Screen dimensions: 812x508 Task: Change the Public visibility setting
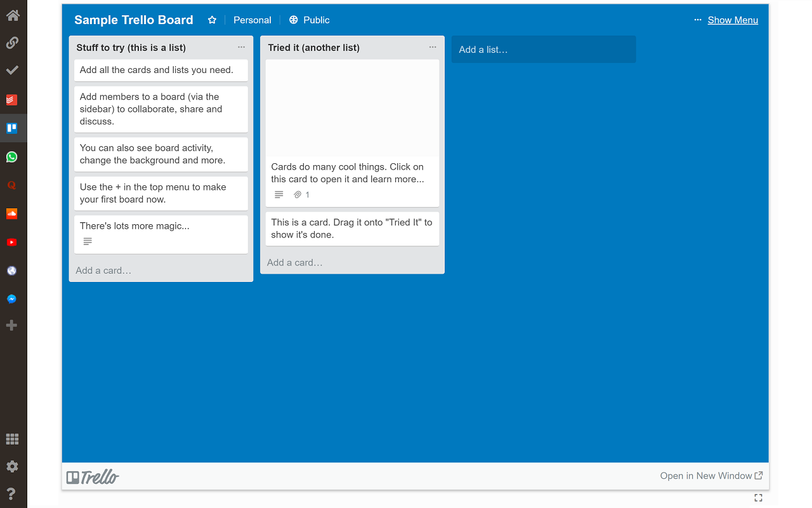[x=310, y=20]
